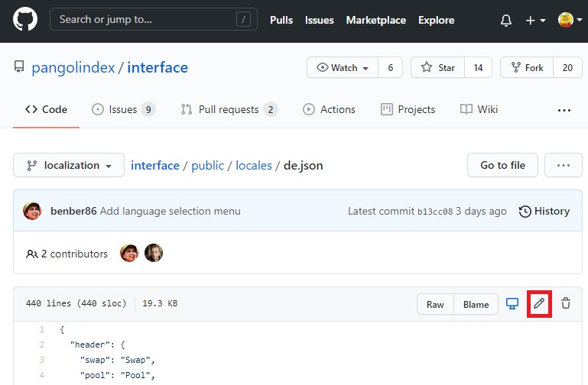Switch to repository Issues tab
The height and width of the screenshot is (385, 588).
click(123, 109)
